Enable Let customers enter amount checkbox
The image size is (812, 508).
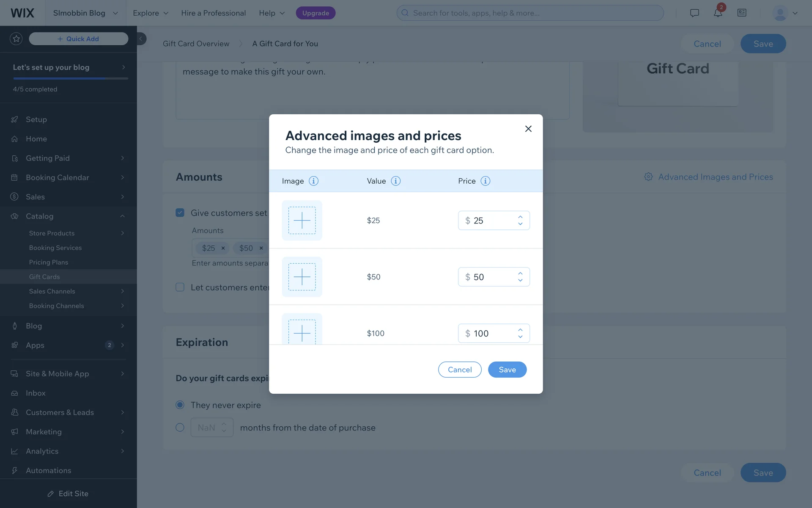point(180,287)
